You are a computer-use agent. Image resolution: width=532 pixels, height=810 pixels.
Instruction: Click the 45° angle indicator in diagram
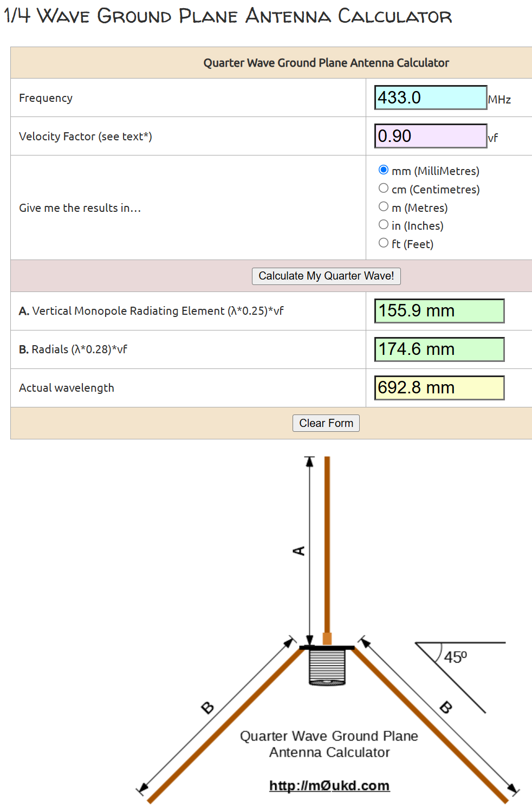(455, 657)
